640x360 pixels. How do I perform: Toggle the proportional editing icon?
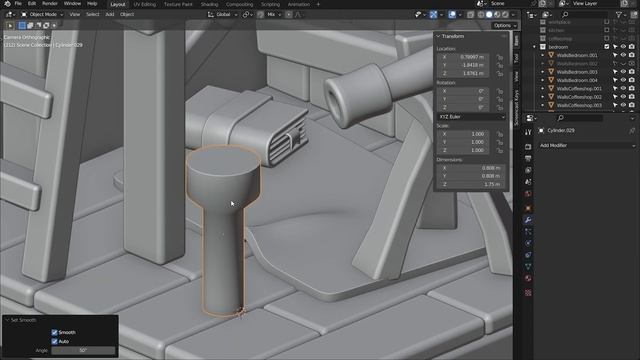pos(289,14)
